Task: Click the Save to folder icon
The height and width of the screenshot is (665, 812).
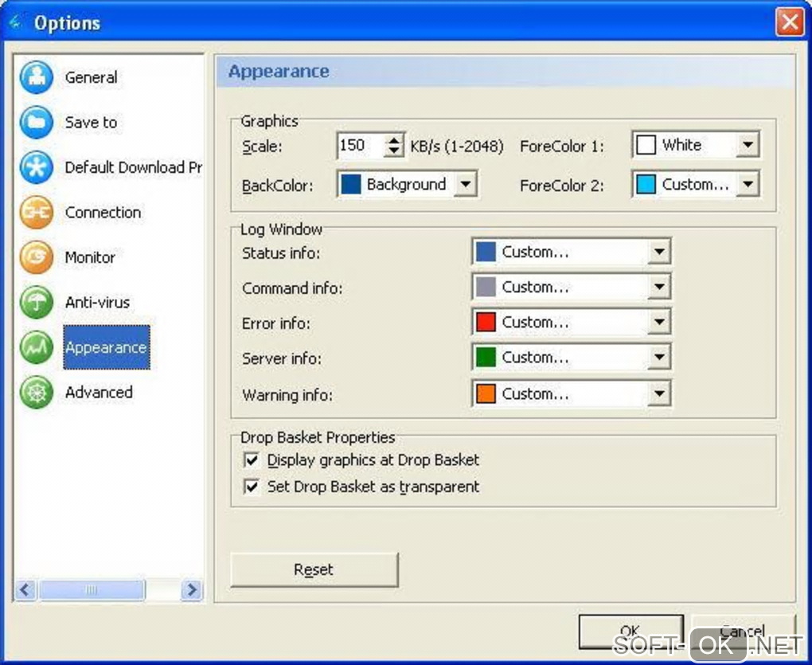Action: tap(37, 122)
